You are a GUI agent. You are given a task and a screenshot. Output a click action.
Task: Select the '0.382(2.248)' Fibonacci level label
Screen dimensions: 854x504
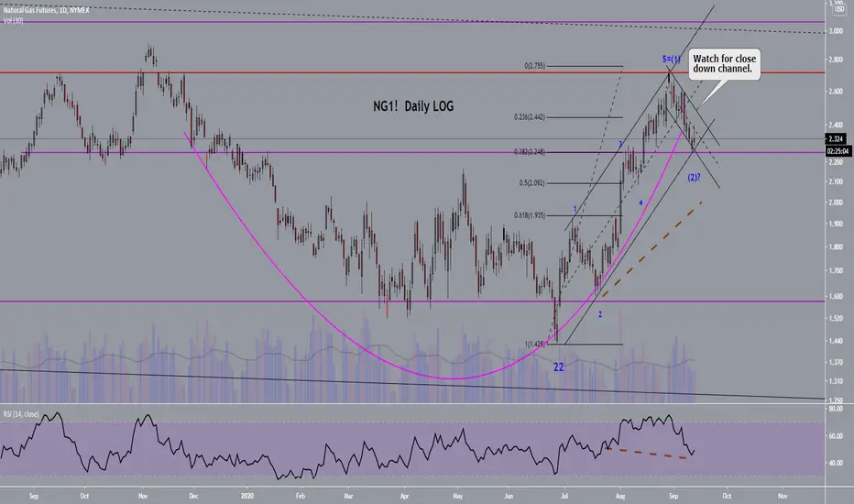click(530, 152)
